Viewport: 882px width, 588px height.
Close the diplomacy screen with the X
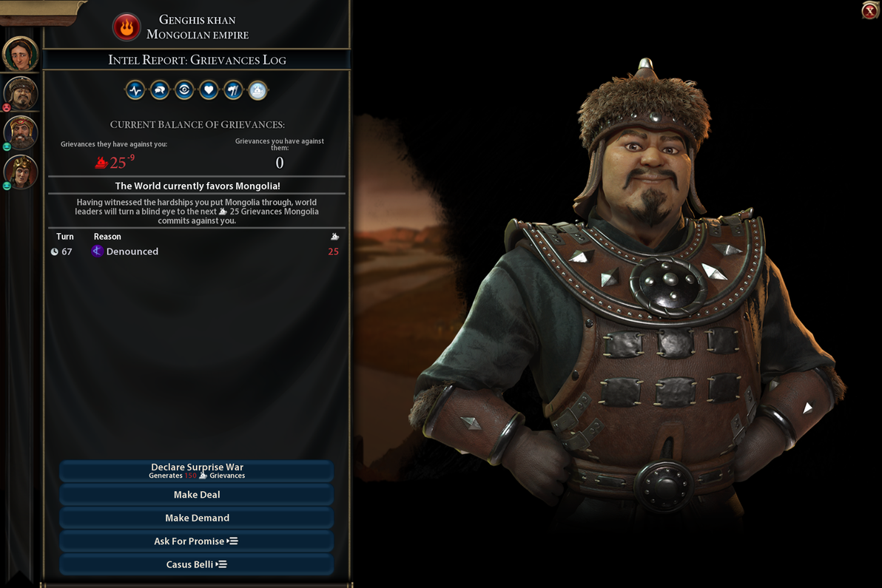coord(870,10)
